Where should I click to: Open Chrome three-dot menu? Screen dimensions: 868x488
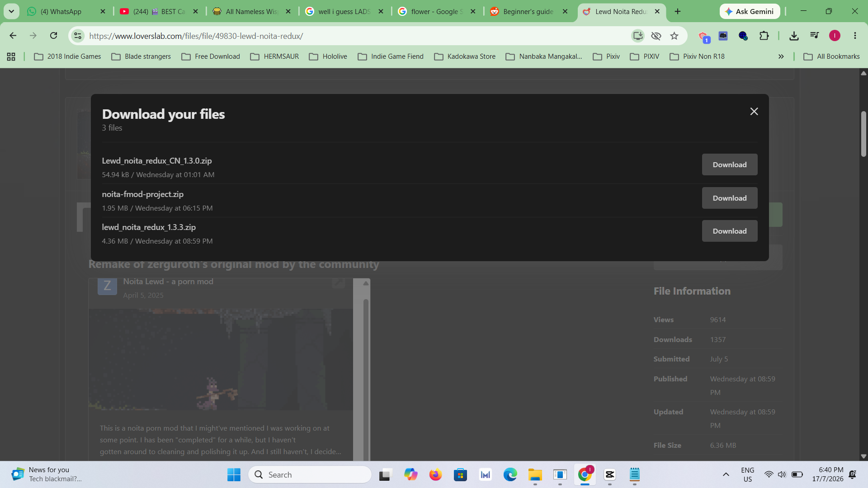point(855,36)
